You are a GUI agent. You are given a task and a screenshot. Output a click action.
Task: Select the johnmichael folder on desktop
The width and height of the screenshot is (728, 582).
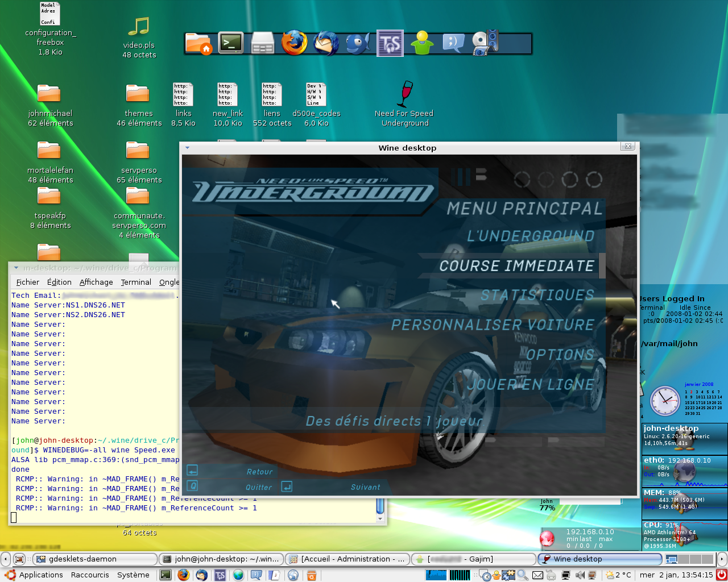pos(49,105)
